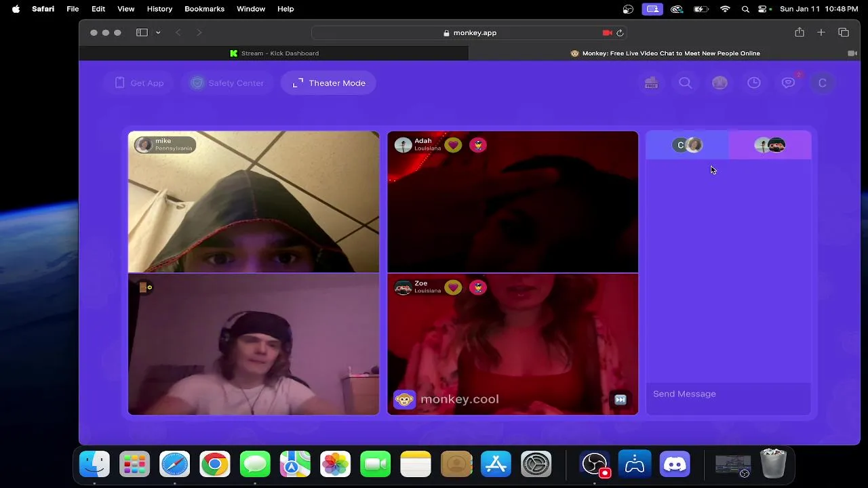Image resolution: width=868 pixels, height=488 pixels.
Task: Open Spotlight search in menu bar
Action: 745,9
